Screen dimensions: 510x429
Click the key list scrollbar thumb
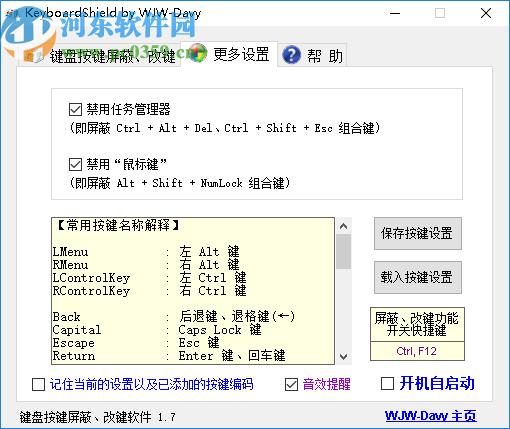tap(343, 252)
